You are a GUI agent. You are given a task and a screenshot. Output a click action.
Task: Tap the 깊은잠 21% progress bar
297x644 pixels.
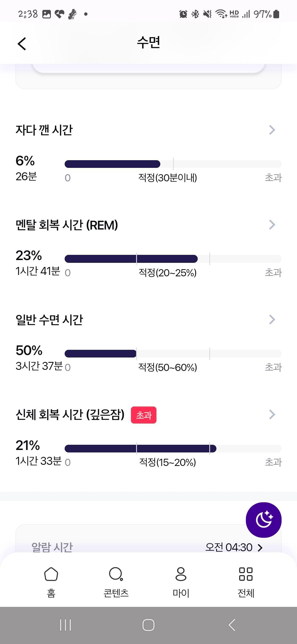coord(173,449)
